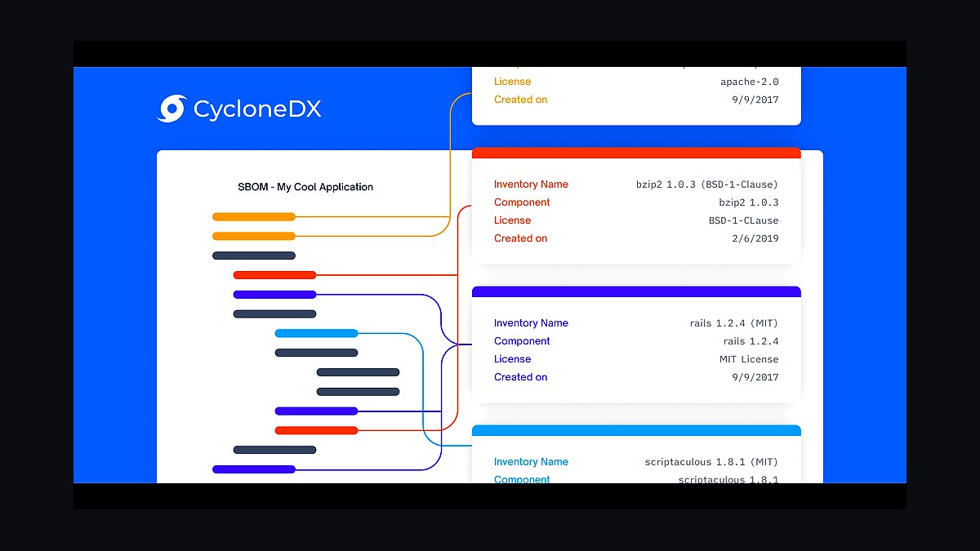Click the light blue bar in SBOM tree
980x551 pixels.
pos(316,333)
